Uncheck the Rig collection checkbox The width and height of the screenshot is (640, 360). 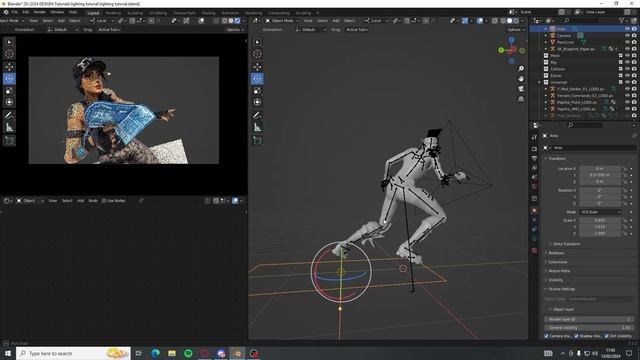point(621,62)
